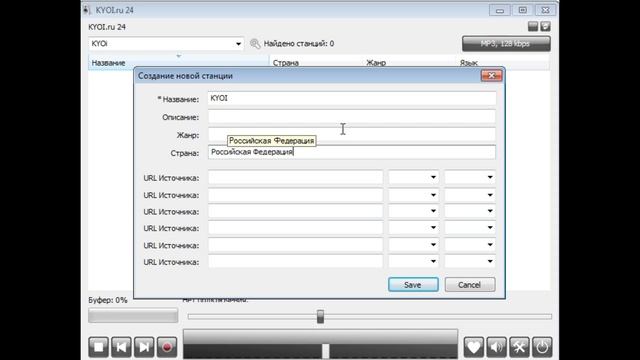Click the Страна field with Российская Федерация
Image resolution: width=640 pixels, height=360 pixels.
352,152
